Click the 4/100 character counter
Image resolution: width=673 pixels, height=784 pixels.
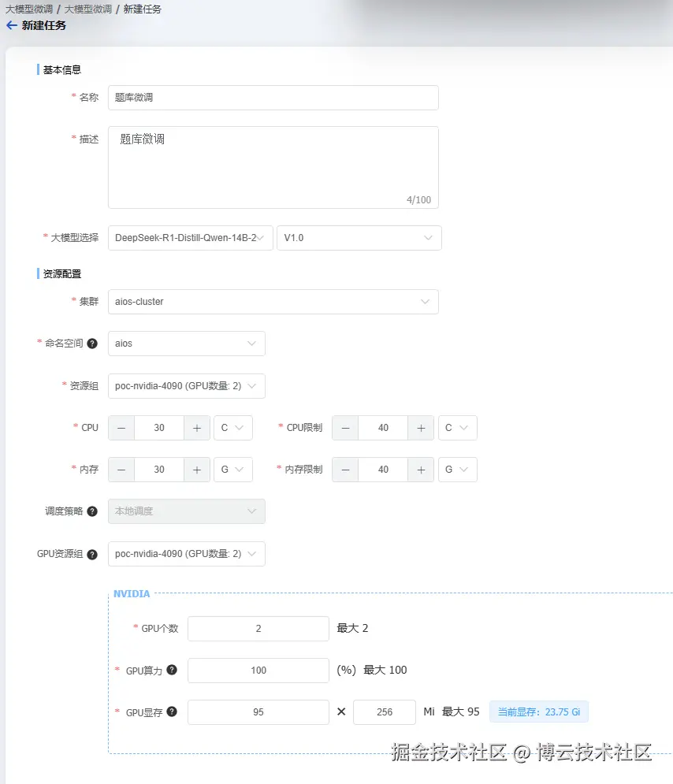[418, 200]
